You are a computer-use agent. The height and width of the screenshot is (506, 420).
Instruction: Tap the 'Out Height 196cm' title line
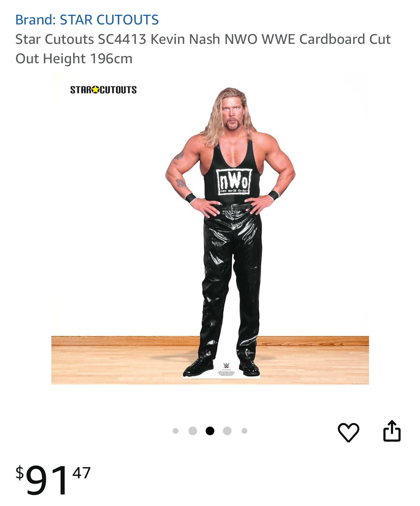pos(74,59)
